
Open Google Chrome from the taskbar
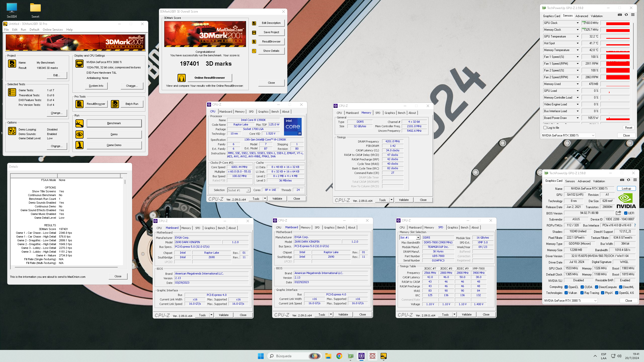(x=339, y=356)
